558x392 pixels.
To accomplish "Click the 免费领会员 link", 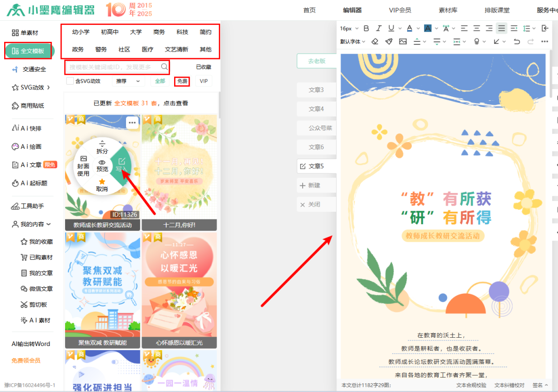I will pos(26,360).
